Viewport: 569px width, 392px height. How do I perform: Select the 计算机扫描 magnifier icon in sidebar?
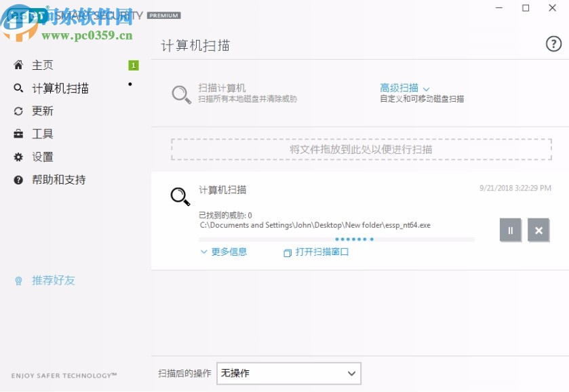pos(19,87)
